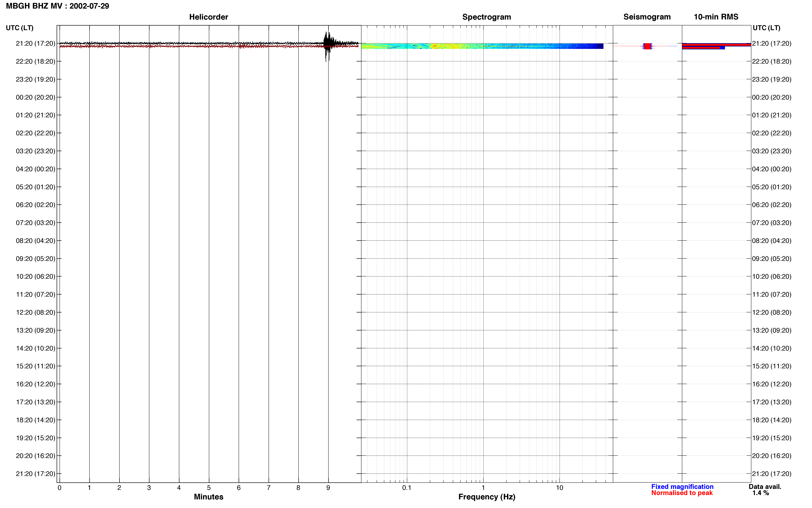Click the right time label '06:20 (02:20)'
Viewport: 812px width, 508px height.
772,205
